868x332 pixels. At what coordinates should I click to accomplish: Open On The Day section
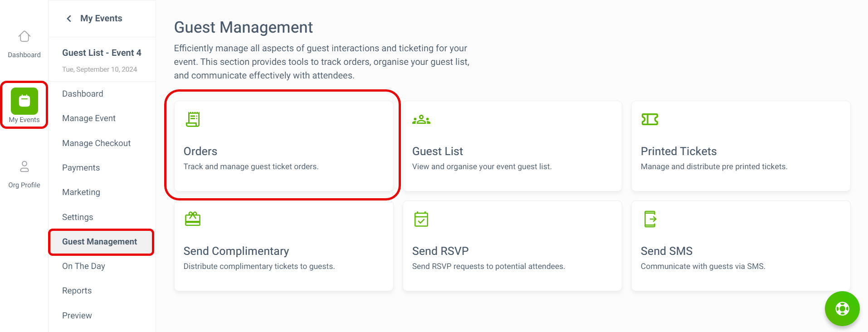coord(83,266)
